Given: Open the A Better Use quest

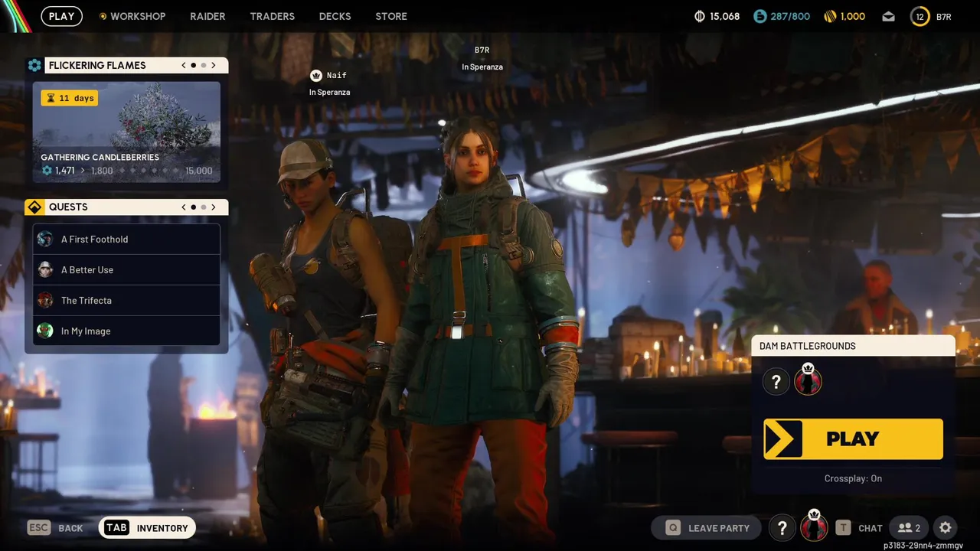Looking at the screenshot, I should point(126,269).
